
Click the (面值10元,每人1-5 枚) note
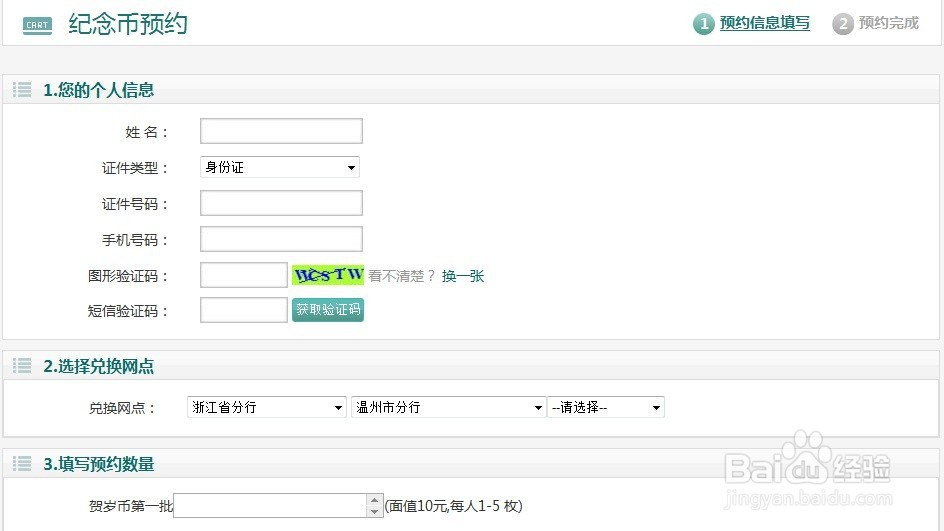453,506
